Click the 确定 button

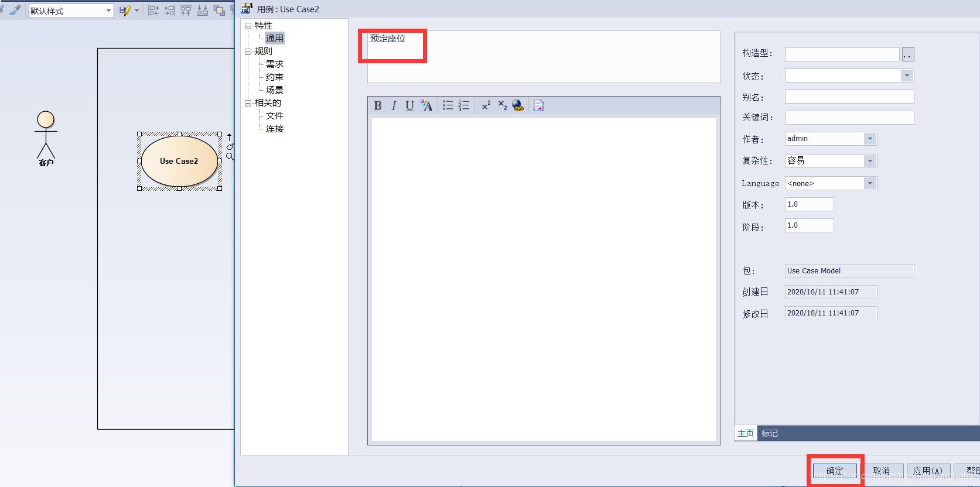[x=835, y=471]
